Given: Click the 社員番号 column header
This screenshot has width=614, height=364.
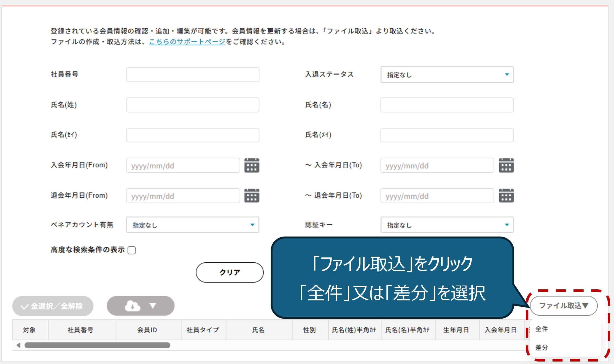Looking at the screenshot, I should (x=80, y=330).
